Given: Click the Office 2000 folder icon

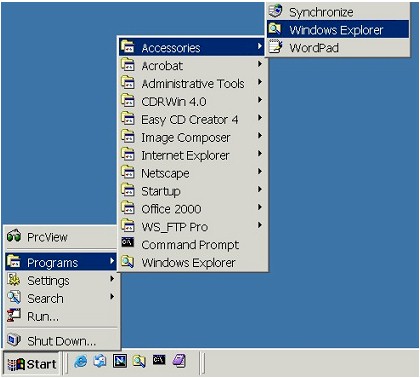Looking at the screenshot, I should (x=128, y=208).
